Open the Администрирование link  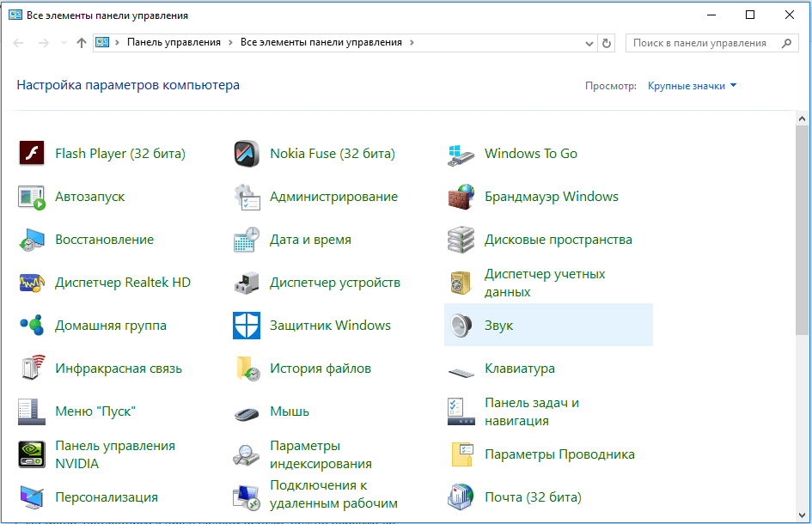pos(333,197)
